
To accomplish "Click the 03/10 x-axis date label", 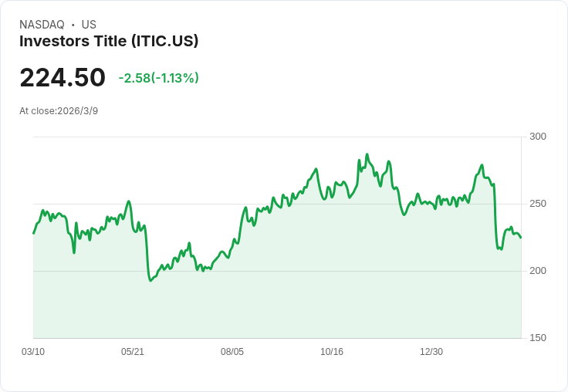I will point(33,351).
